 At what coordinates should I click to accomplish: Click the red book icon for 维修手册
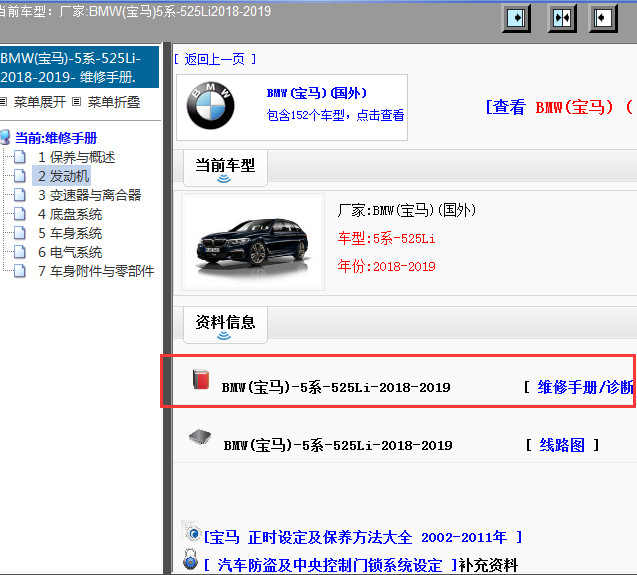[x=201, y=380]
